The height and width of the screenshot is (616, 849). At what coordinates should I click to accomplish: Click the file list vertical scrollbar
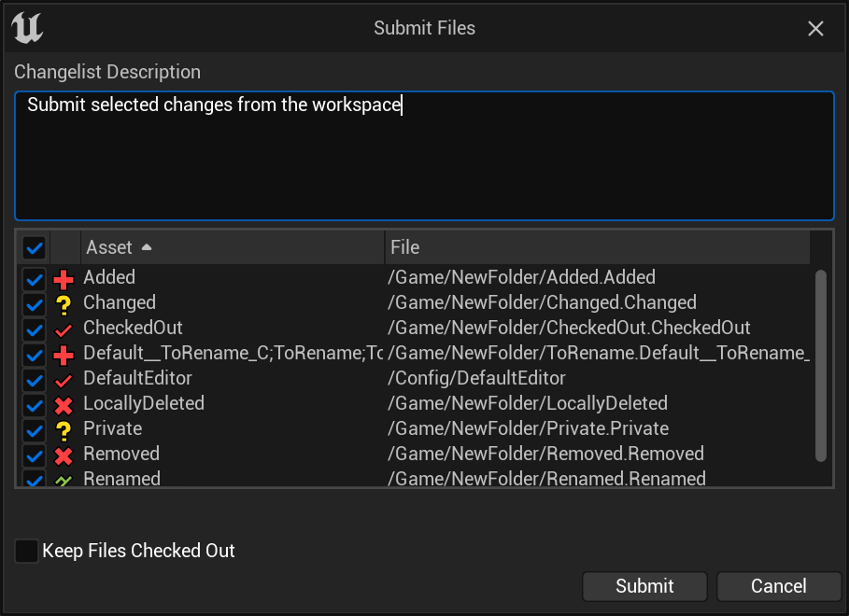(821, 366)
